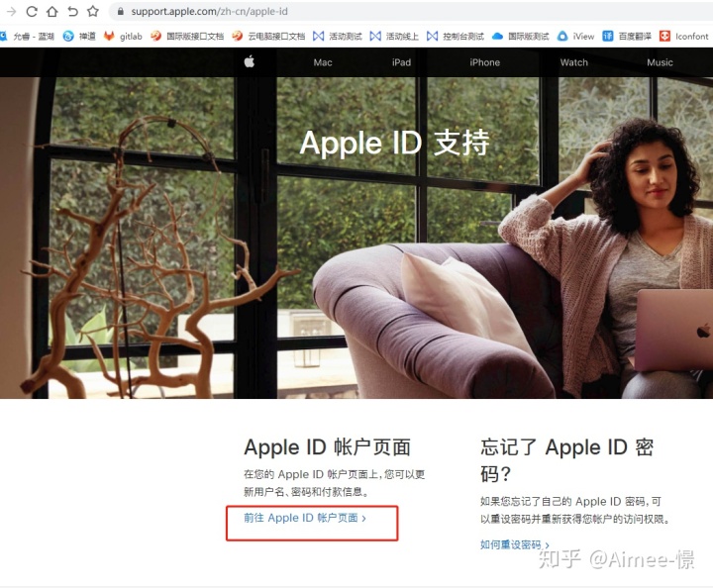Screen dimensions: 713x588
Task: Click the lock icon in address bar
Action: (121, 11)
